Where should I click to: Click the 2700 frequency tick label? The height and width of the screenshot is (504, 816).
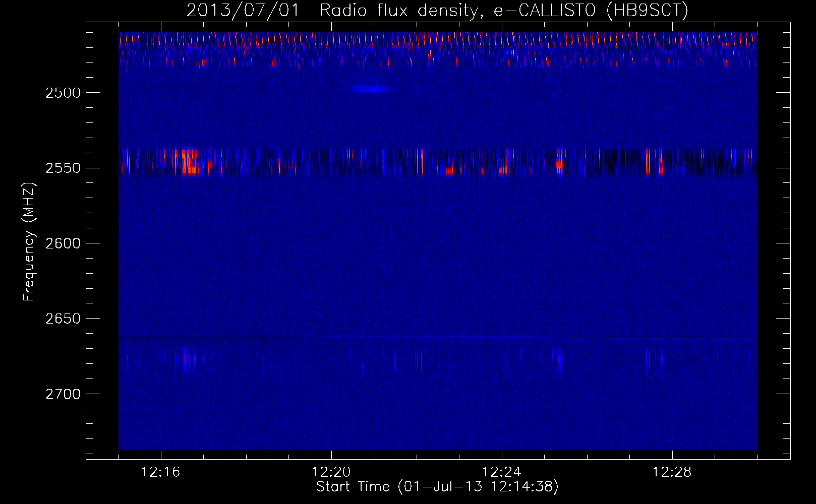(63, 394)
